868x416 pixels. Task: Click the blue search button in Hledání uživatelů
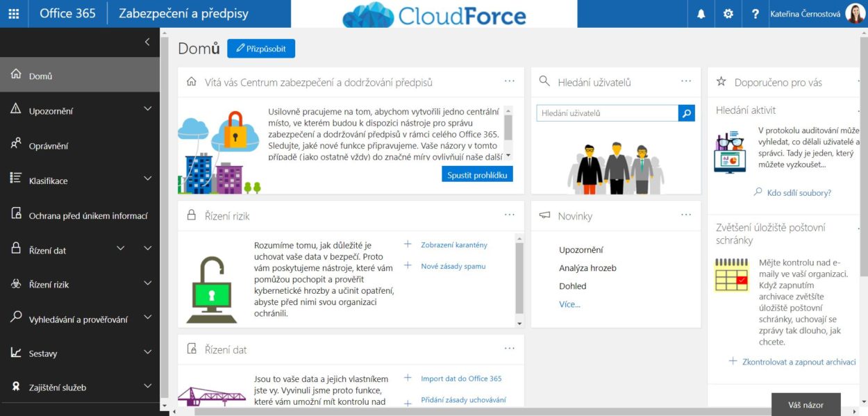point(686,113)
